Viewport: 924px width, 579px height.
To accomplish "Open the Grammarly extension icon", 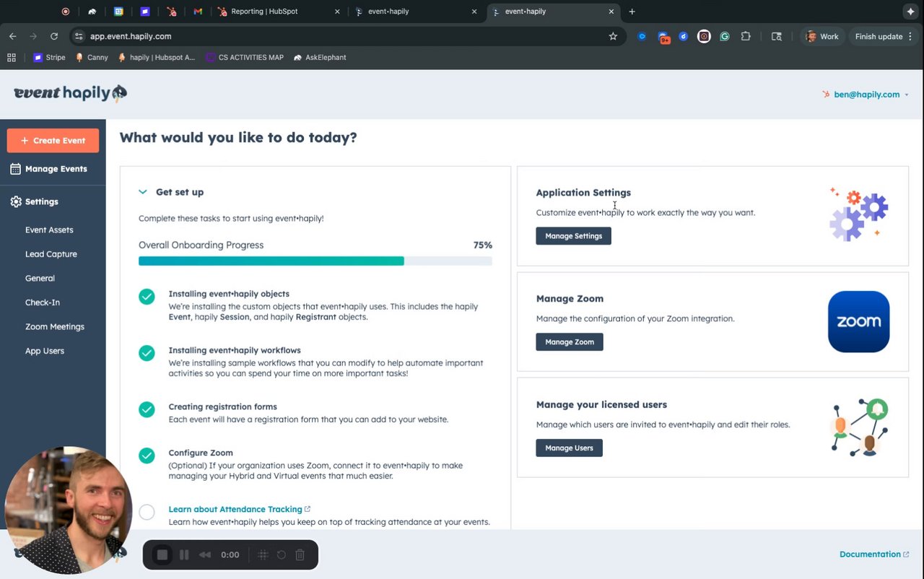I will (x=725, y=36).
